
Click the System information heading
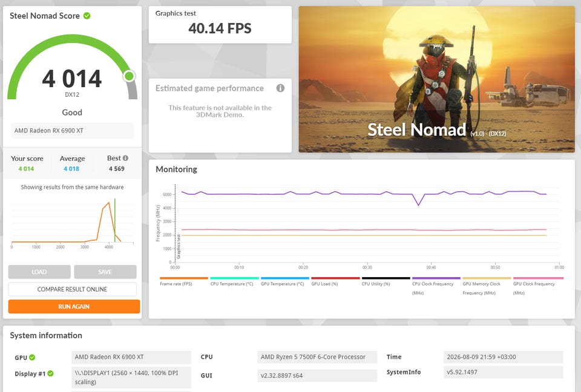pyautogui.click(x=46, y=335)
